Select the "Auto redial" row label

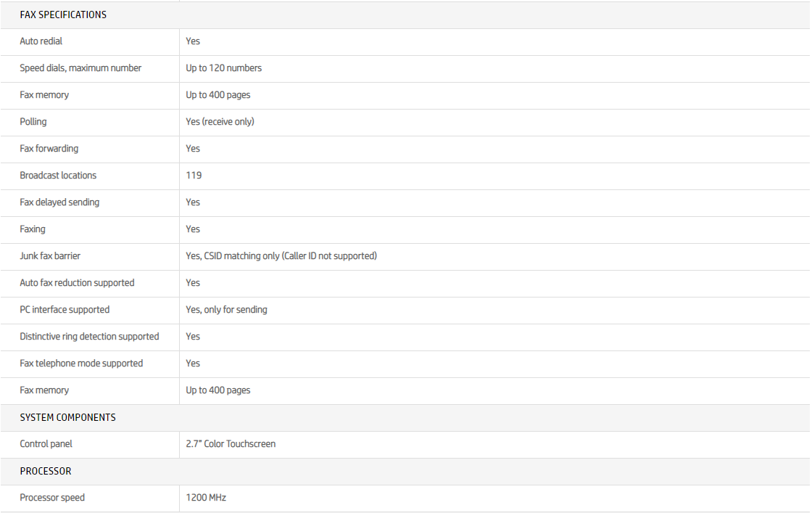(x=41, y=41)
